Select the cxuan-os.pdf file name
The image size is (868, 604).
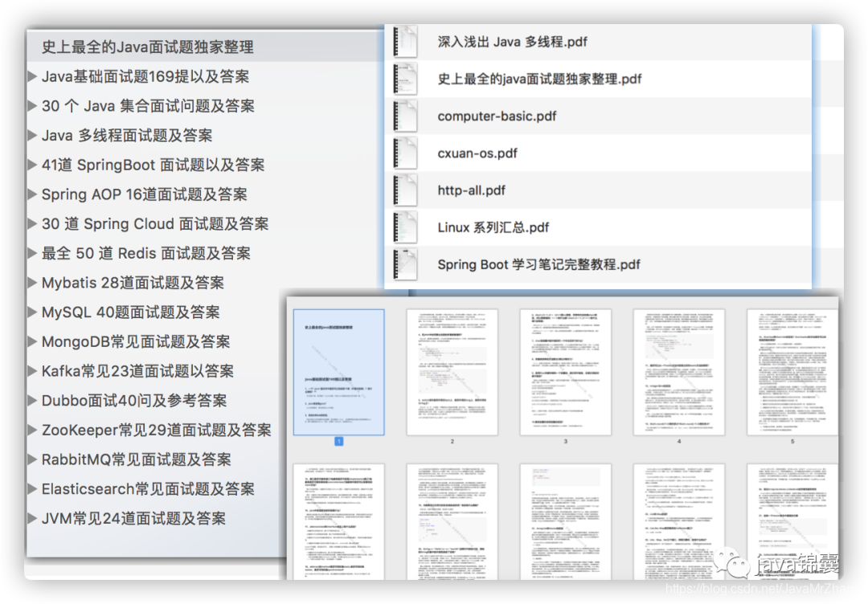(477, 153)
